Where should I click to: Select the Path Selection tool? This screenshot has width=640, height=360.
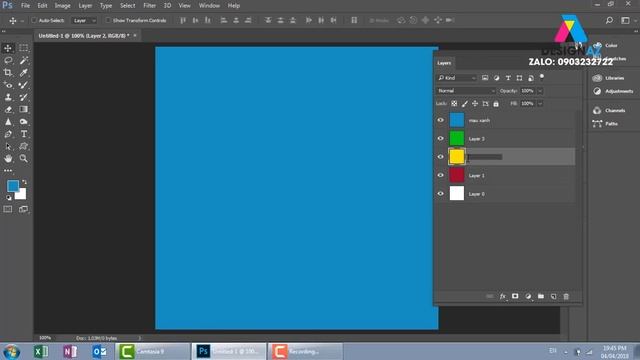(x=8, y=146)
